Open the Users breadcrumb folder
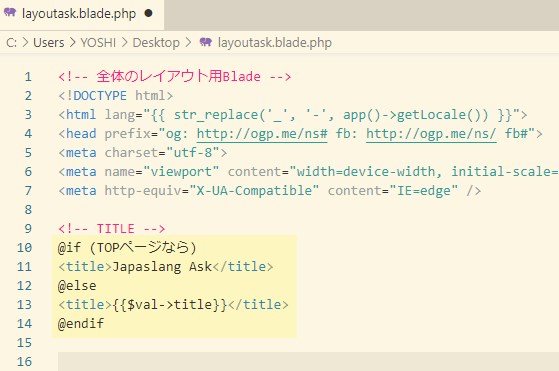The image size is (559, 371). click(x=48, y=43)
